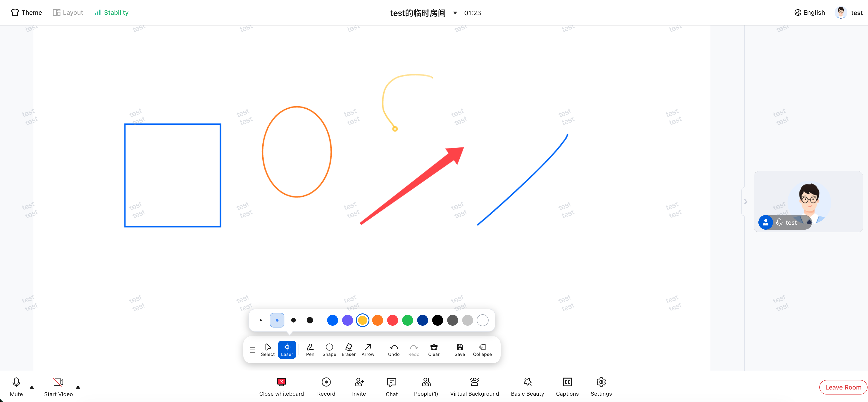
Task: Pick the yellow color swatch
Action: click(x=363, y=320)
